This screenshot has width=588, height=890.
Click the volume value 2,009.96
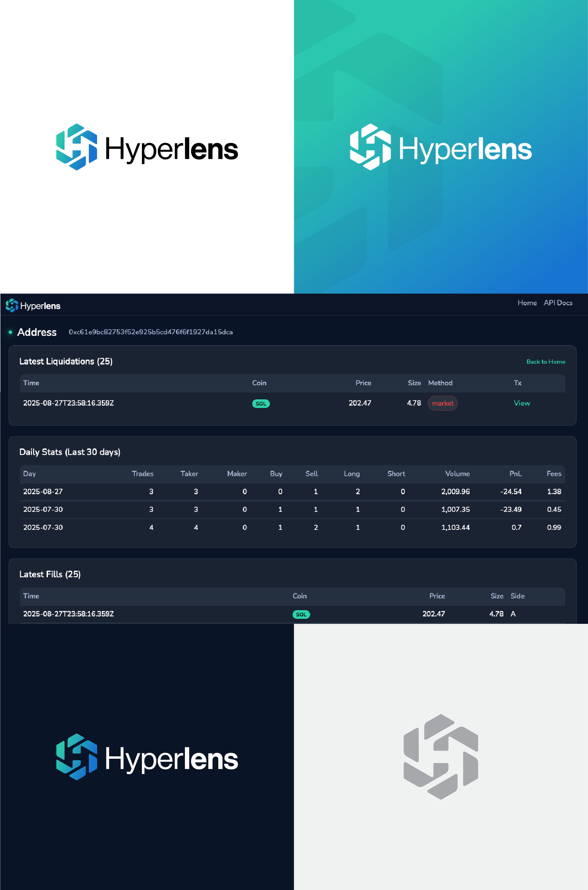[x=456, y=491]
